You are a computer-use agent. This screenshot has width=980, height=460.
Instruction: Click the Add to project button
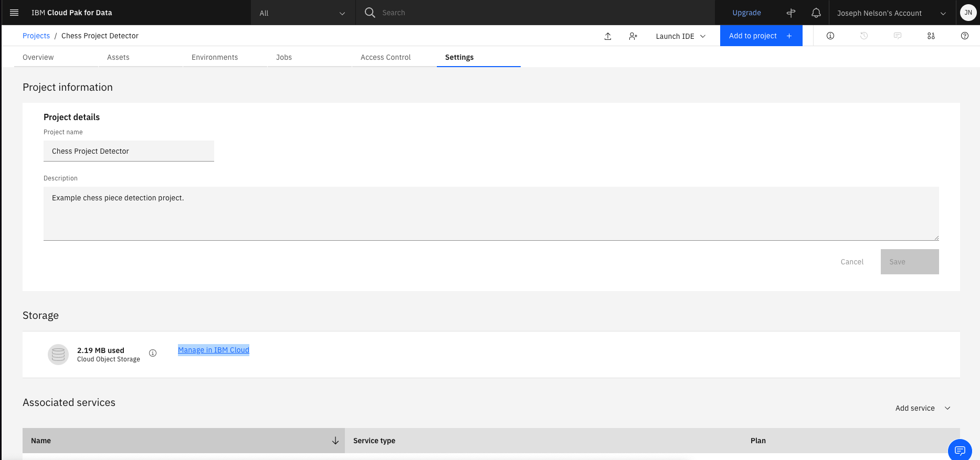761,36
